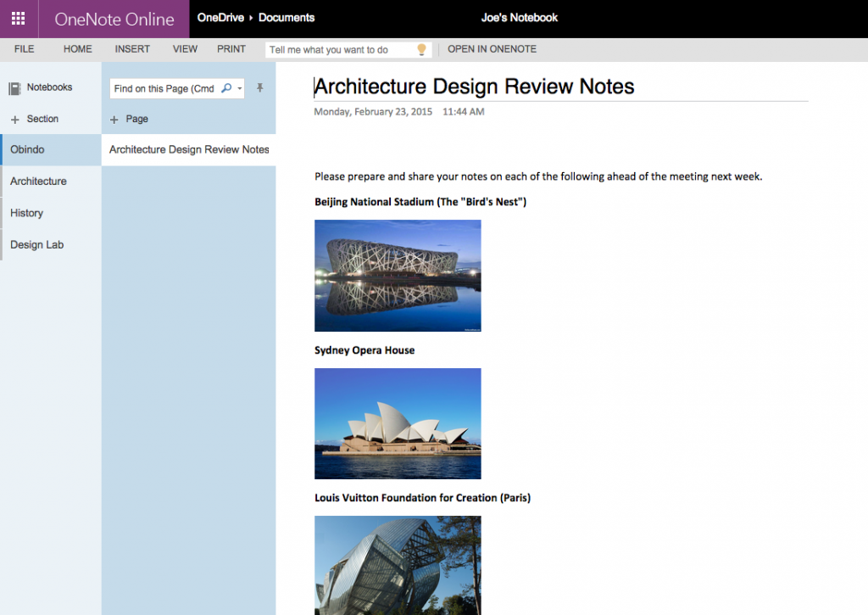Click the Sydney Opera House image
Image resolution: width=868 pixels, height=615 pixels.
click(x=398, y=423)
